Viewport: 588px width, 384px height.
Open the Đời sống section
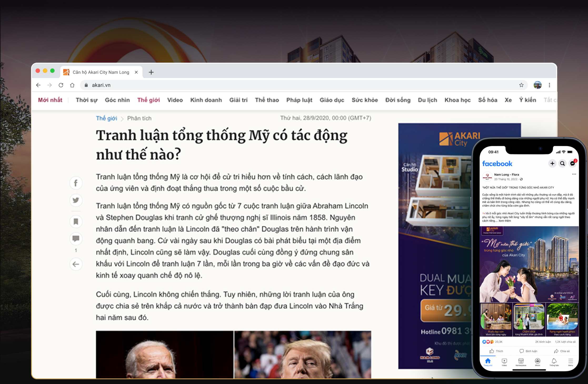[x=398, y=100]
